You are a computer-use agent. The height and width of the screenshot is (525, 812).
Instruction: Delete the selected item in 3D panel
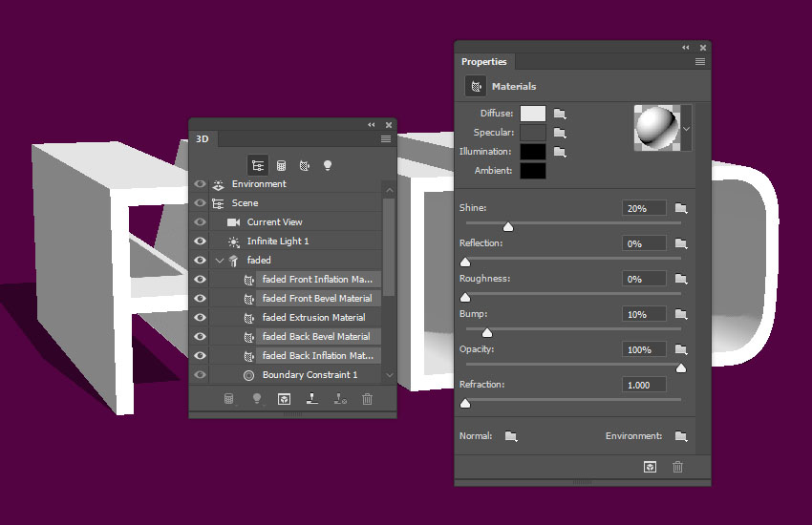[367, 399]
